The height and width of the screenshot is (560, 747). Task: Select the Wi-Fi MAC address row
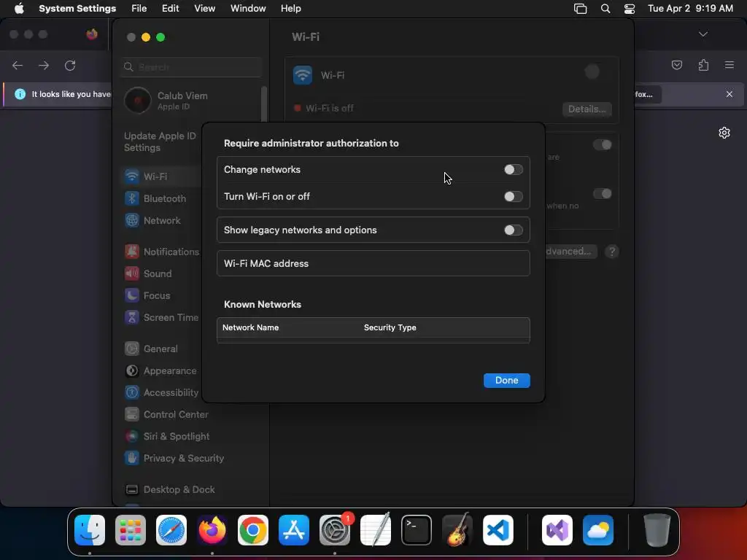373,263
